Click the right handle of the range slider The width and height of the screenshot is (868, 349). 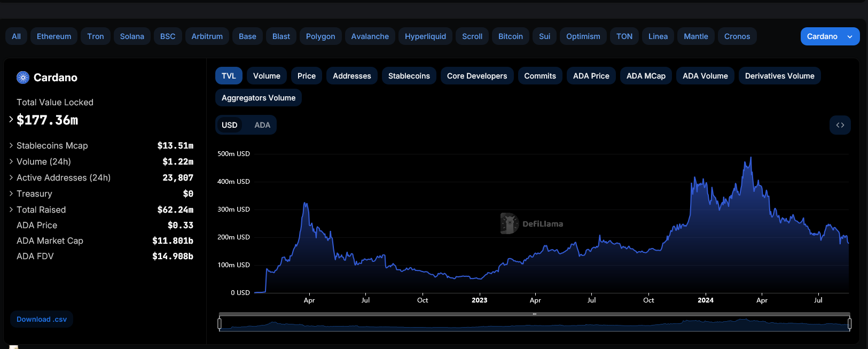(x=849, y=323)
